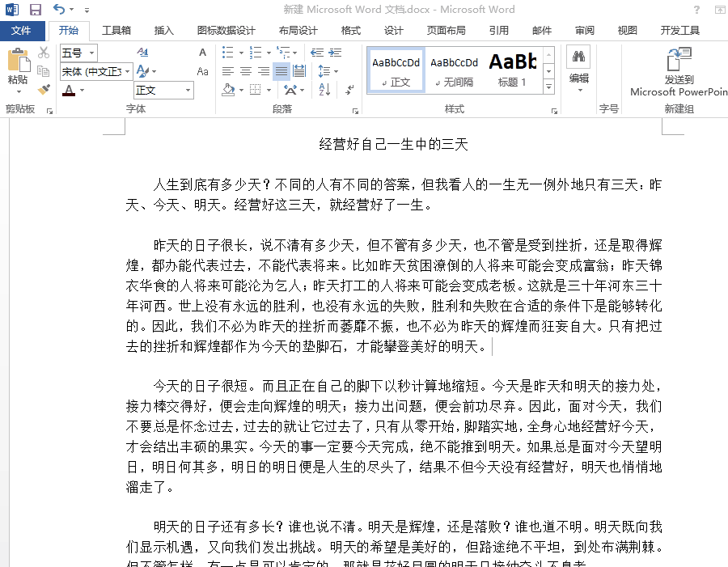Toggle align right paragraph button

(x=264, y=71)
